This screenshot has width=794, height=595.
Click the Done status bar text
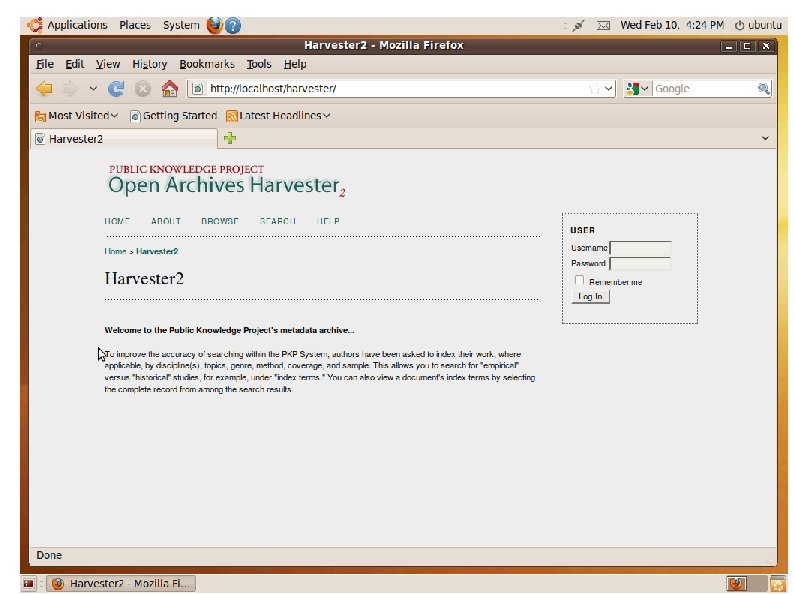tap(49, 555)
